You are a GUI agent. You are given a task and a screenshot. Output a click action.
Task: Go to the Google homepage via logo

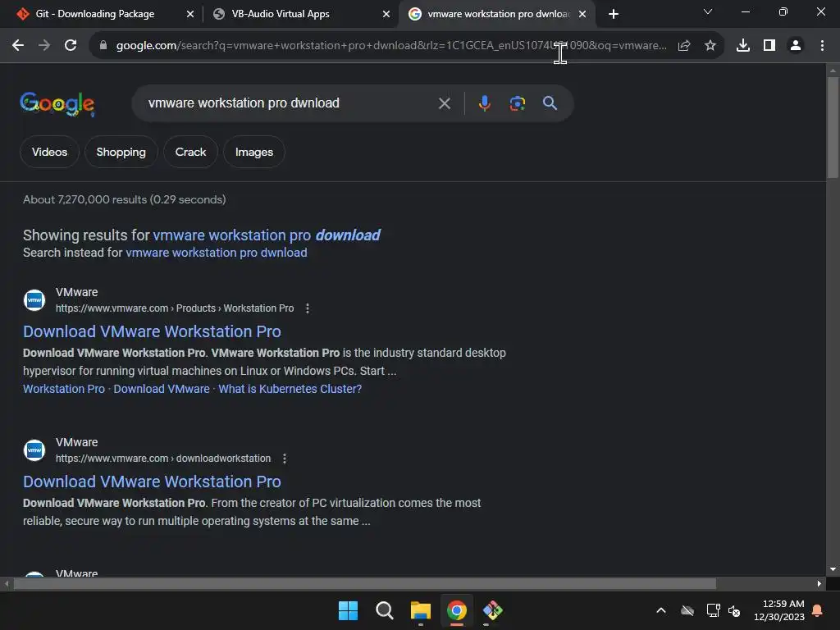coord(57,103)
